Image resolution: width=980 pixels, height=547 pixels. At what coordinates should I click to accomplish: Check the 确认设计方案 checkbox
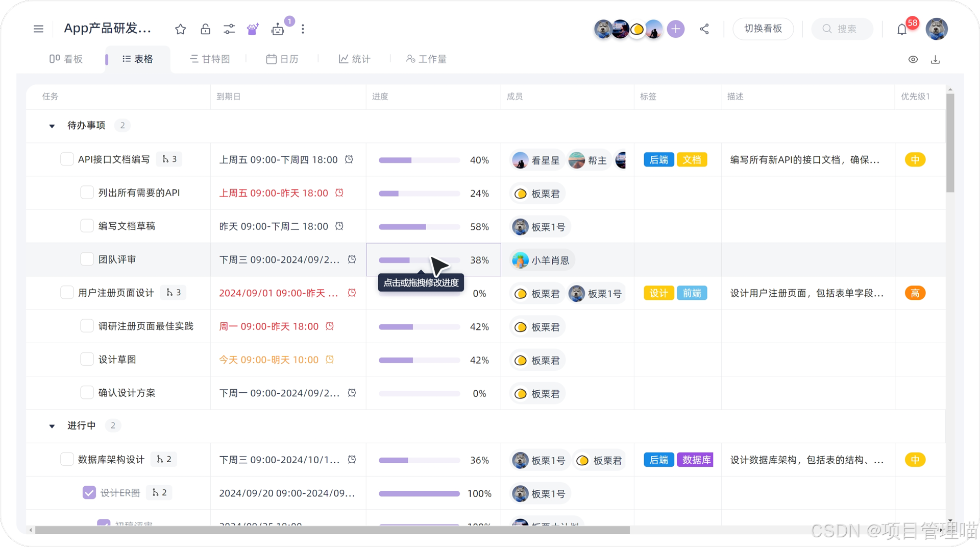coord(87,393)
